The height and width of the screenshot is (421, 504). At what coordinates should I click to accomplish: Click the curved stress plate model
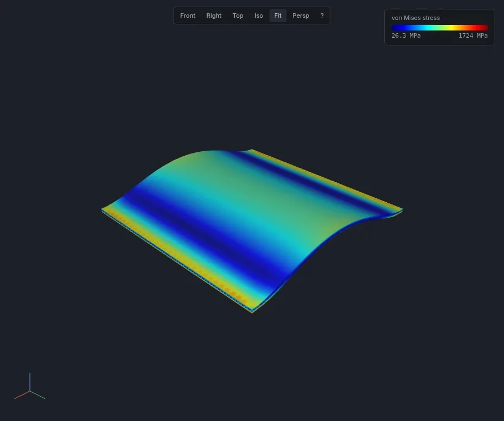251,231
